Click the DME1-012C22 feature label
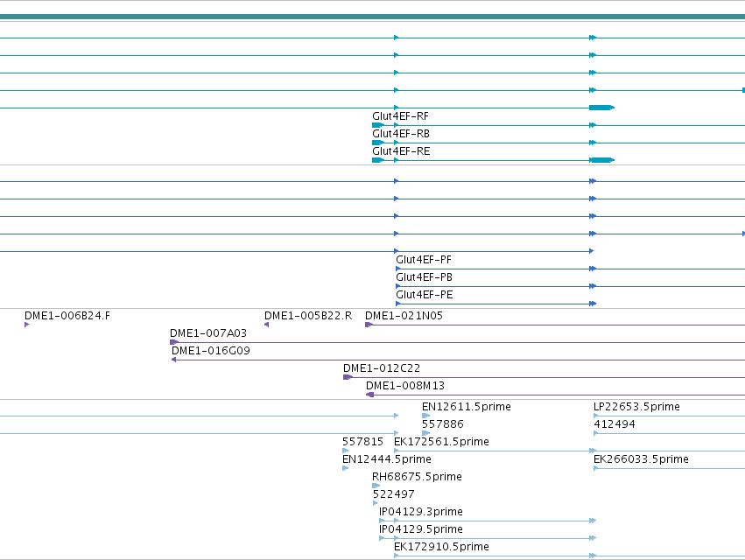Viewport: 745px width, 560px height. click(x=382, y=368)
